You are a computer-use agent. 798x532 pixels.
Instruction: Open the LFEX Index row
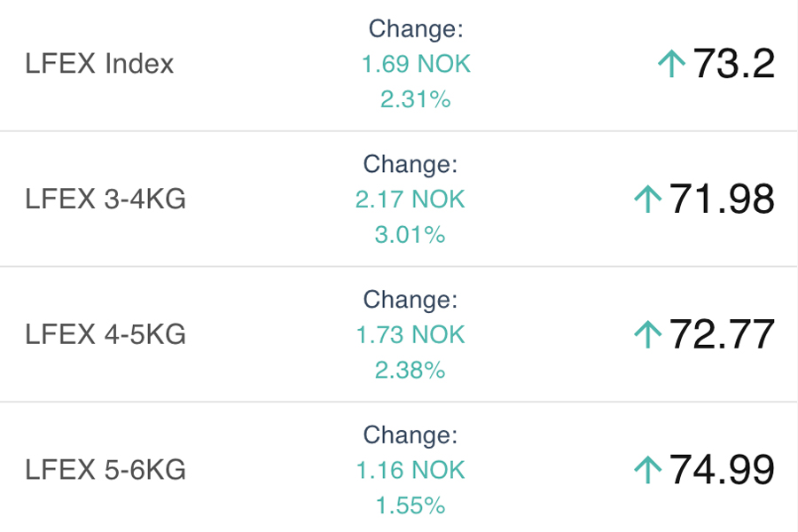(398, 65)
